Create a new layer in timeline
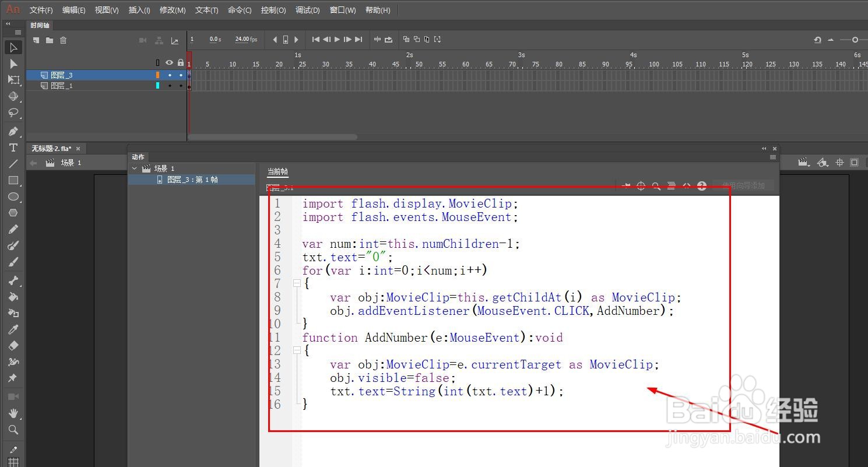868x467 pixels. (x=36, y=40)
